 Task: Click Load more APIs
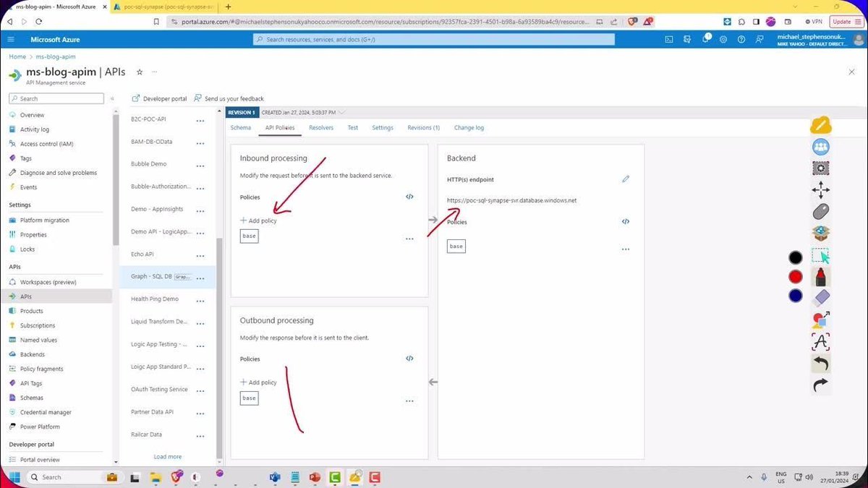(168, 457)
